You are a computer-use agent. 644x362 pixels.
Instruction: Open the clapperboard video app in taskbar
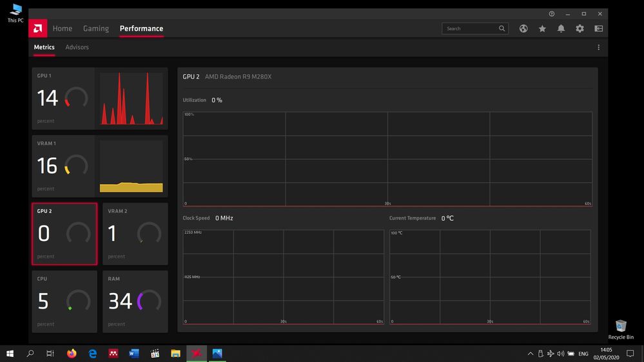(x=155, y=354)
